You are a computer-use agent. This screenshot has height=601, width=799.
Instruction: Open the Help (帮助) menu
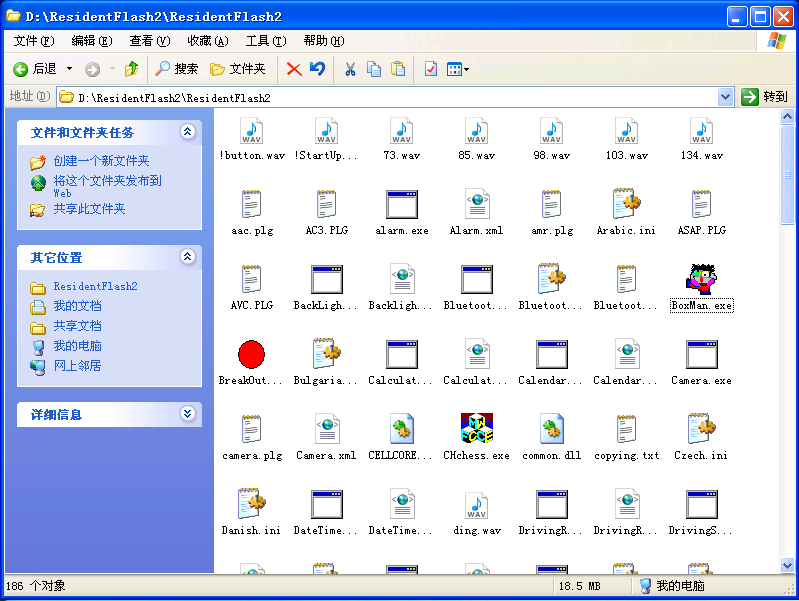click(x=324, y=41)
